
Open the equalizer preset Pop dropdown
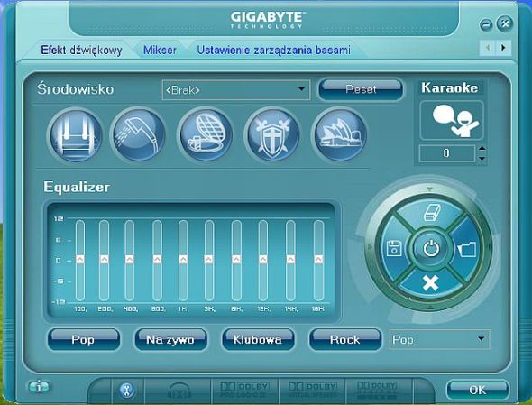[x=439, y=339]
